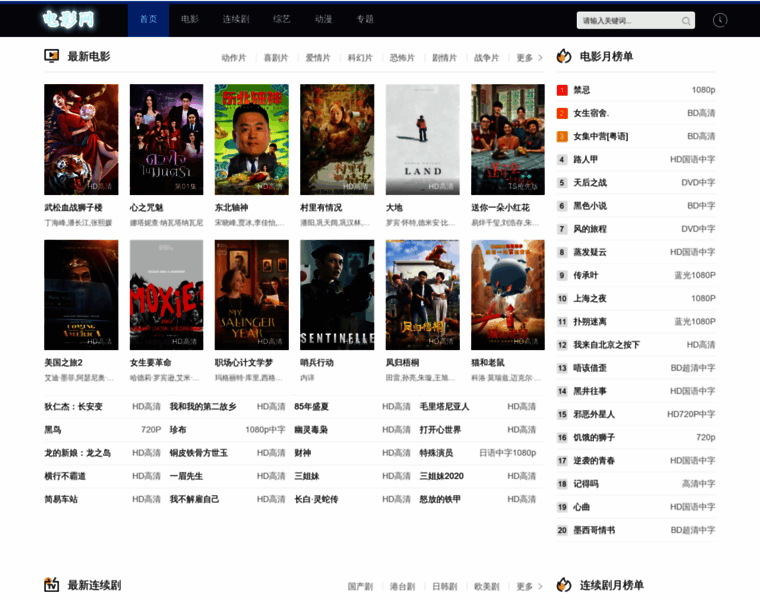Open the history clock icon
Viewport: 760px width, 600px height.
[720, 20]
